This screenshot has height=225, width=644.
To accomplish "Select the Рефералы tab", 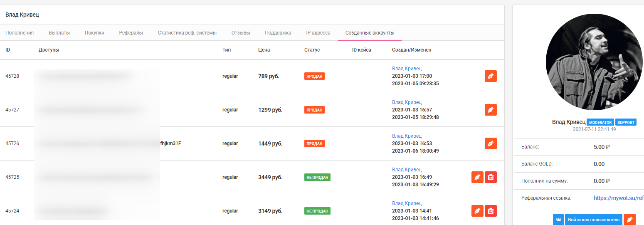I will pos(131,33).
